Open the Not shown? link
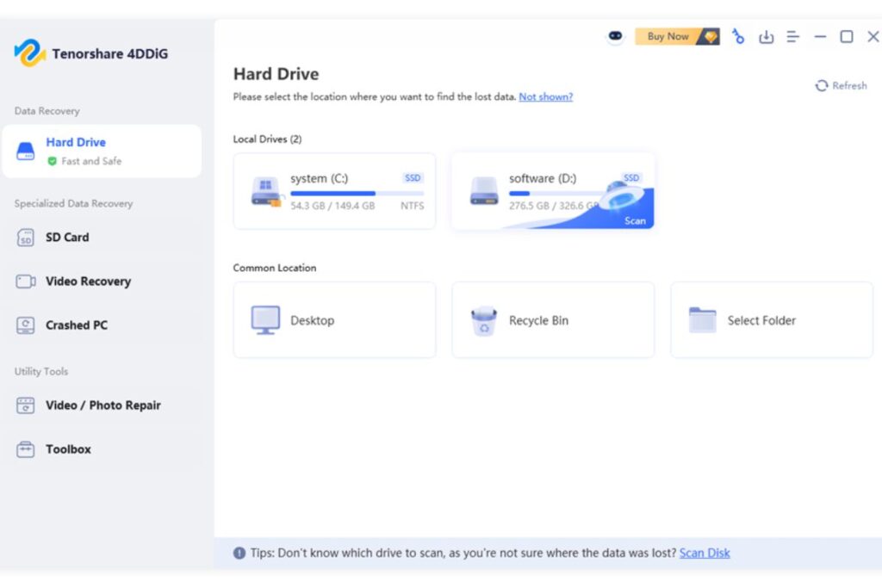The height and width of the screenshot is (588, 882). tap(545, 96)
